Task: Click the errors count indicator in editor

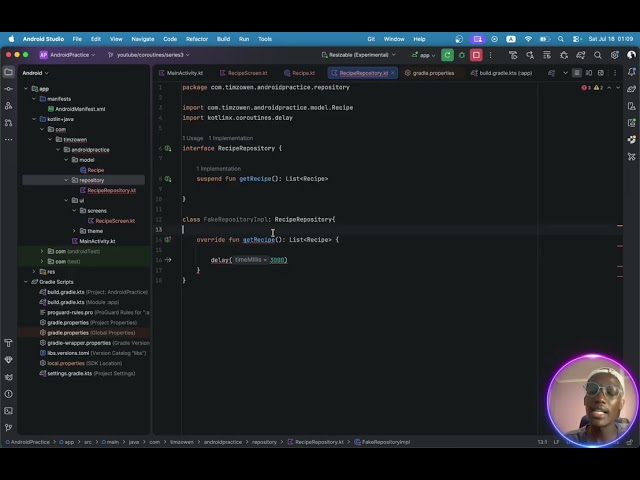Action: [x=586, y=88]
